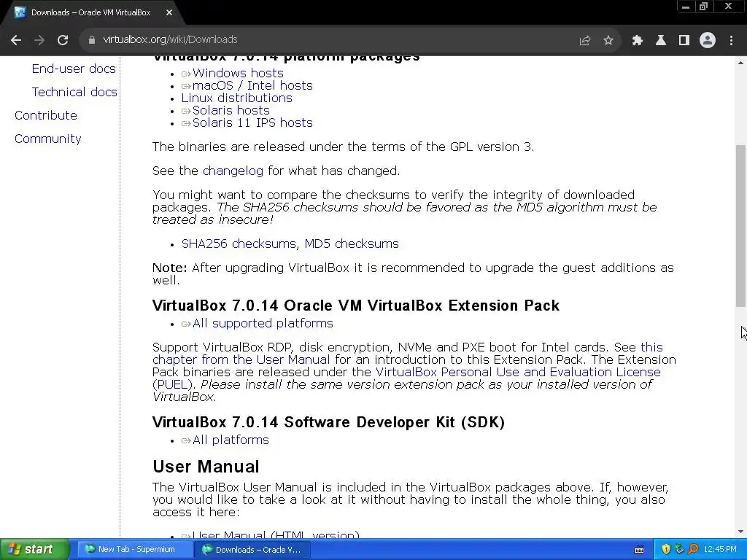
Task: Click the Supermium icon on New Tab taskbar button
Action: coord(90,549)
